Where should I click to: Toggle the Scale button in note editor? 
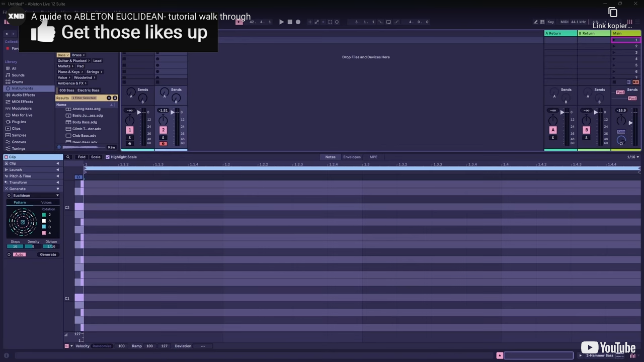pos(96,157)
